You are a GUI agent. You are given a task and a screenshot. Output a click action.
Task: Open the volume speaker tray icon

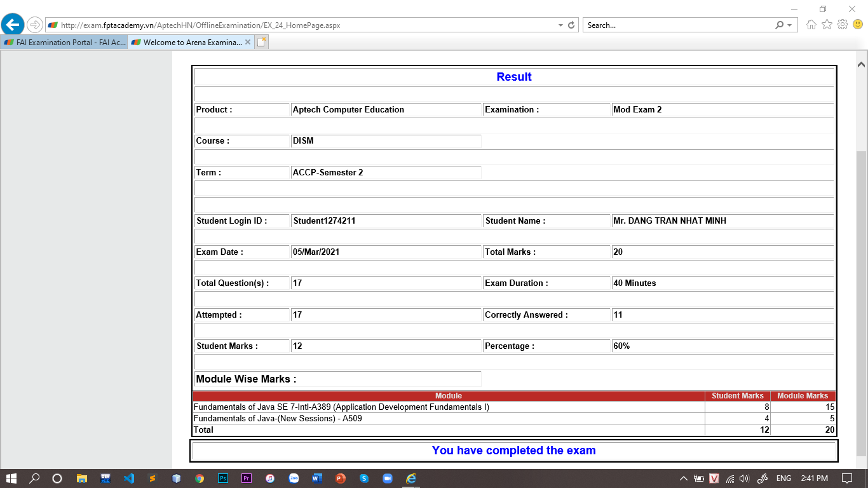pos(745,478)
